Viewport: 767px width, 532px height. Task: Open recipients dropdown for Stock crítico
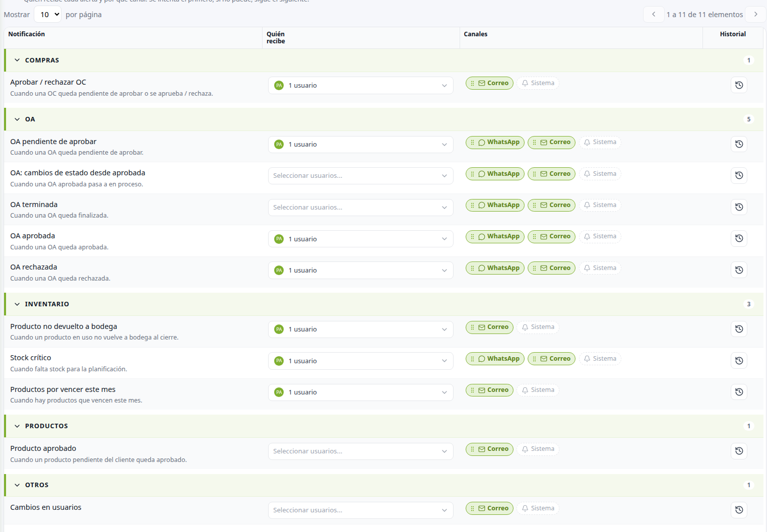click(360, 361)
